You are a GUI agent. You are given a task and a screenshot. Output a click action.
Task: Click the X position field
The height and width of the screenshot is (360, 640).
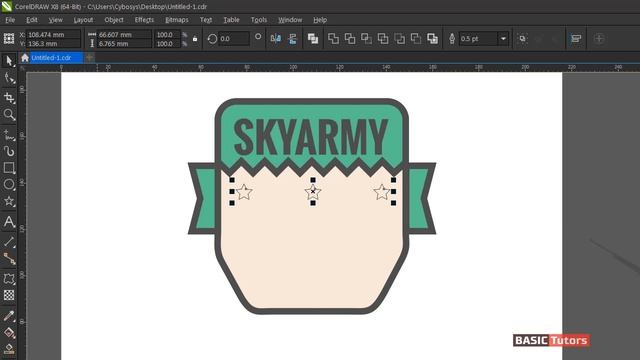pyautogui.click(x=53, y=35)
